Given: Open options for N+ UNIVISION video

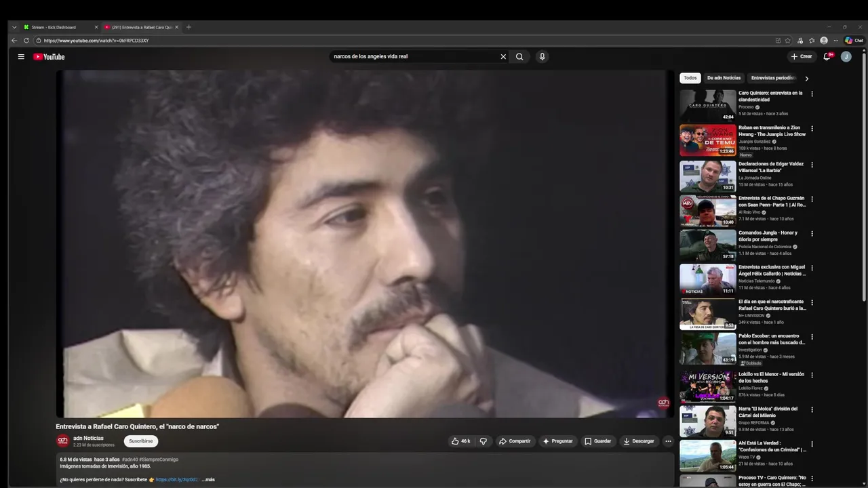Looking at the screenshot, I should pyautogui.click(x=812, y=303).
